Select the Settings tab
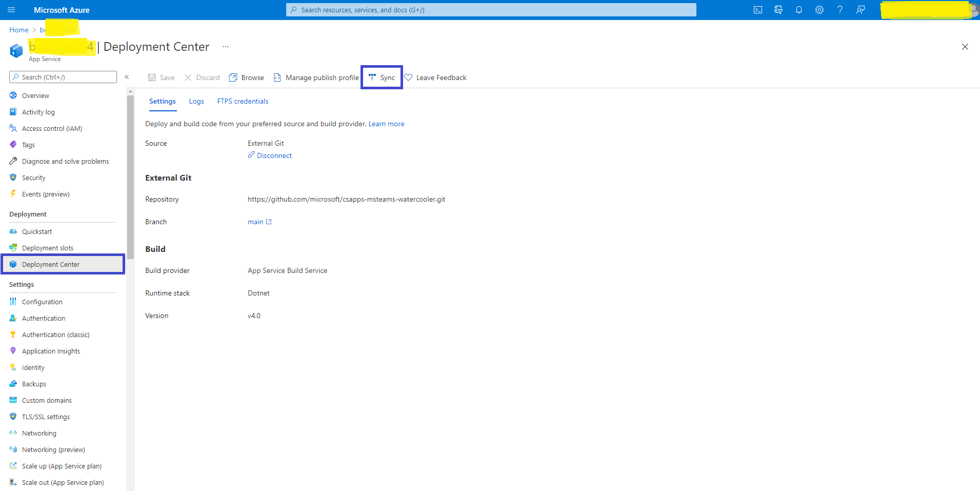Image resolution: width=980 pixels, height=491 pixels. pos(163,101)
